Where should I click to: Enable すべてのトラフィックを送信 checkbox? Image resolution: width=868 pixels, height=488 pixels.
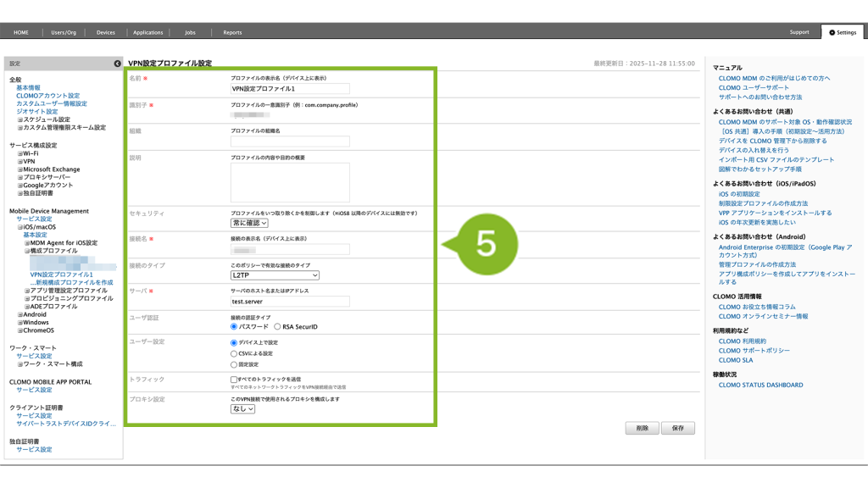[x=235, y=380]
